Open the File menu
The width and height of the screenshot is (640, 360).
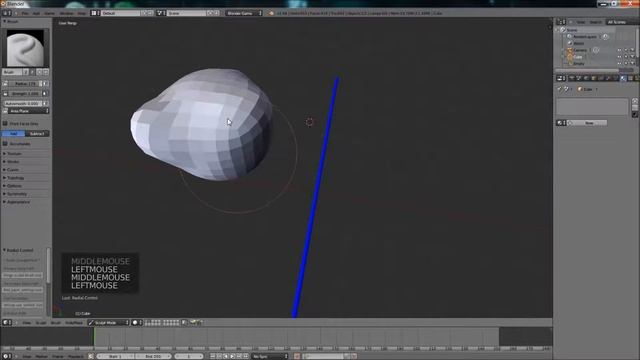(x=25, y=13)
